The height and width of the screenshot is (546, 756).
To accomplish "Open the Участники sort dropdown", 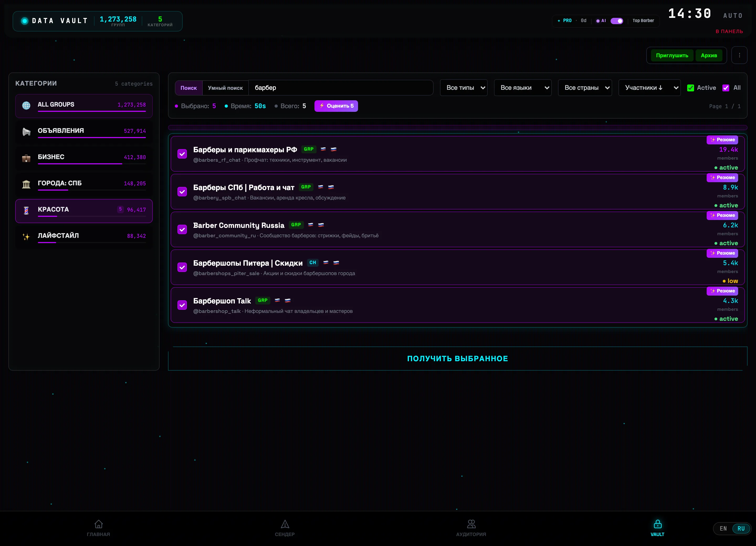I will pos(650,88).
